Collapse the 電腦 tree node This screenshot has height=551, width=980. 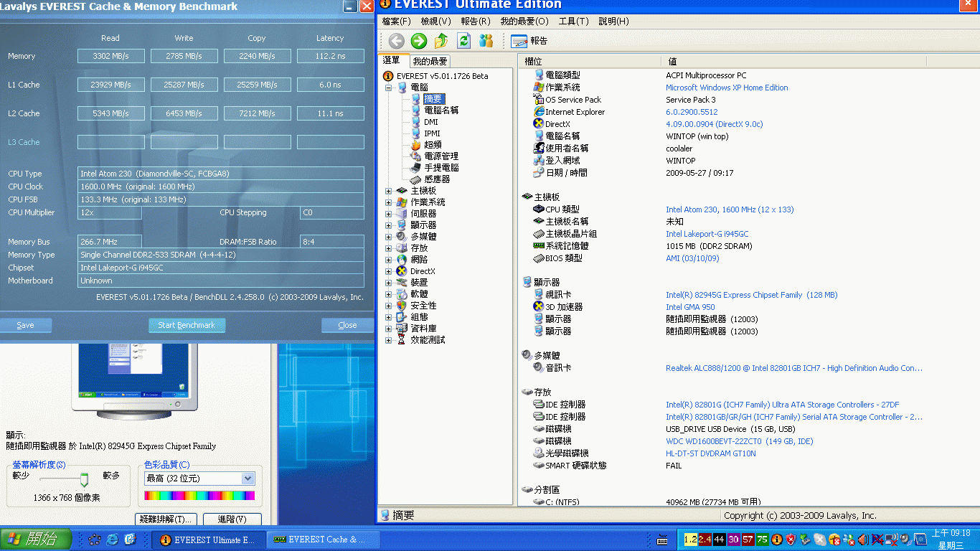click(x=389, y=88)
